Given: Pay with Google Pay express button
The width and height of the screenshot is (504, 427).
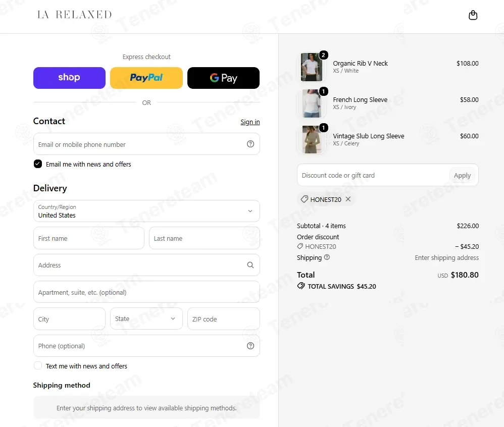Looking at the screenshot, I should 223,78.
